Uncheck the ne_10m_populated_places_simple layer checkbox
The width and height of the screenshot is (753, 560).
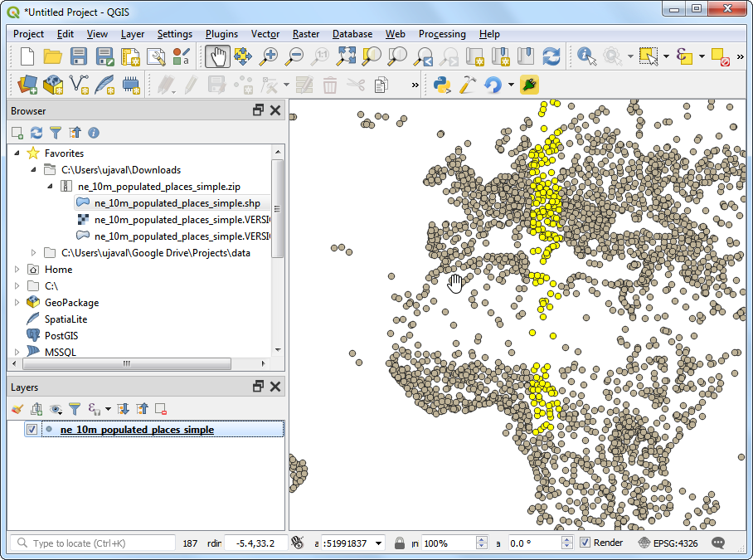coord(32,430)
